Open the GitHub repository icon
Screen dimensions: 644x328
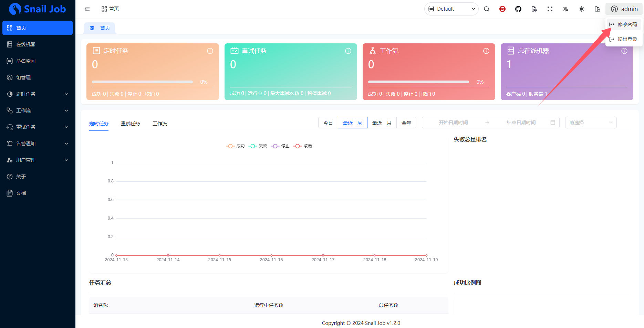(x=518, y=9)
